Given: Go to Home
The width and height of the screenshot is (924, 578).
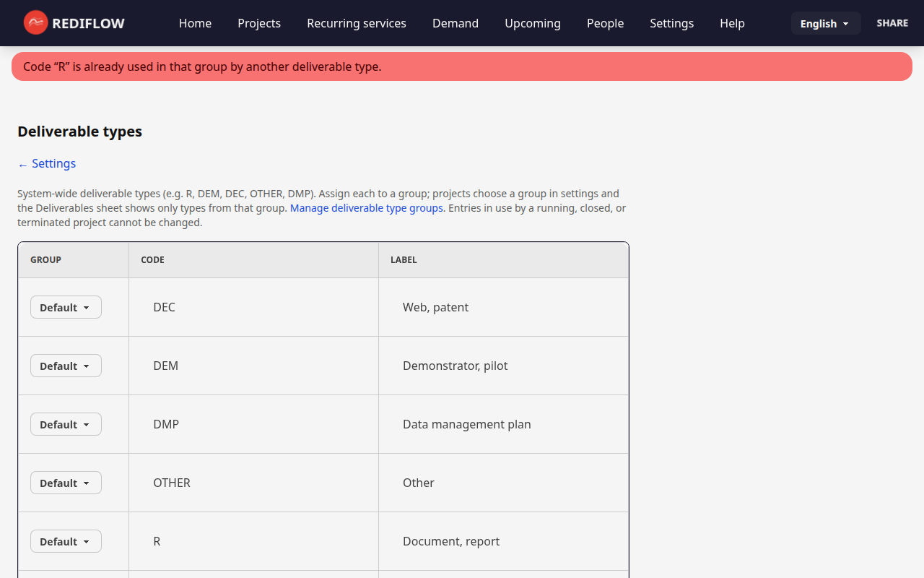Looking at the screenshot, I should [195, 23].
